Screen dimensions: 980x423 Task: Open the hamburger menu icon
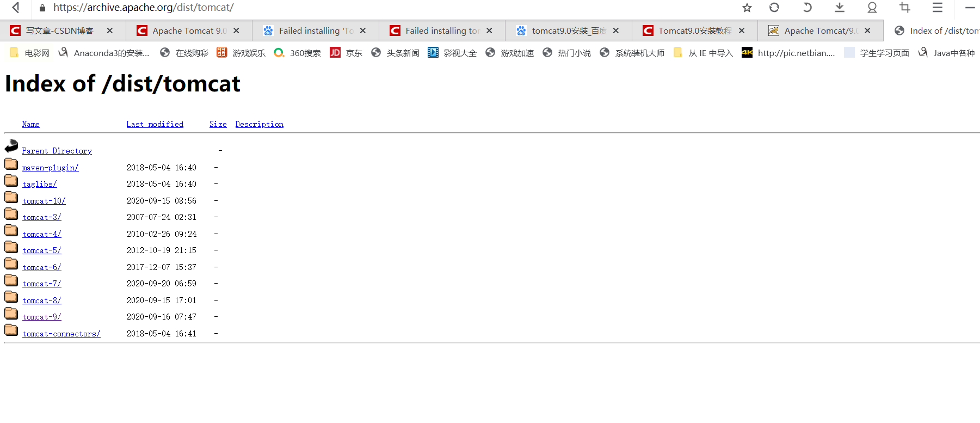(938, 8)
